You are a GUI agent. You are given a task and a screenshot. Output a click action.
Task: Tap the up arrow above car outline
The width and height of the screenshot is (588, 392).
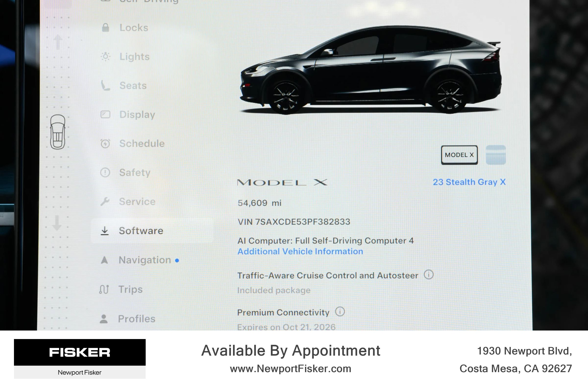point(58,42)
